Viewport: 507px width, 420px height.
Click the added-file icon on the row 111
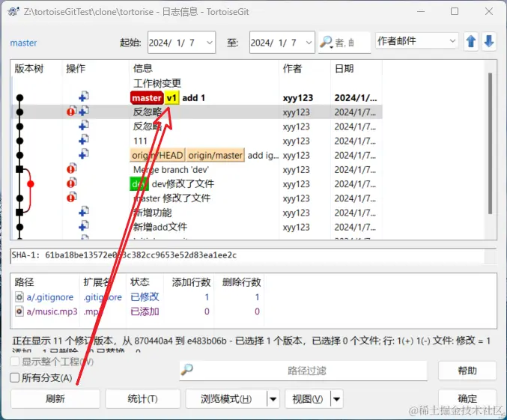(x=84, y=140)
